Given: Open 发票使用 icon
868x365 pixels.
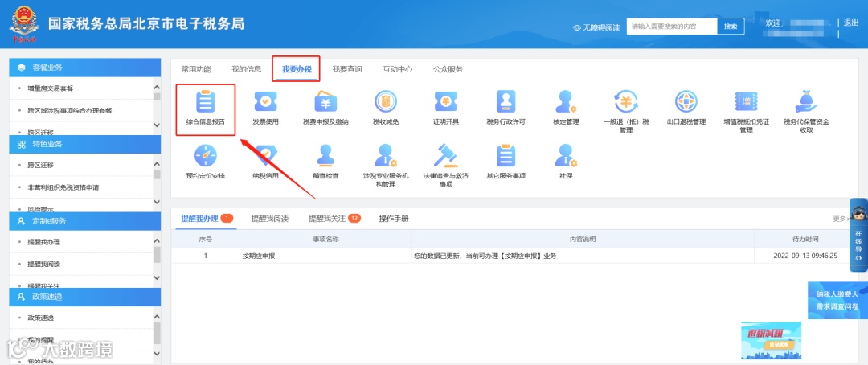Looking at the screenshot, I should click(x=265, y=101).
